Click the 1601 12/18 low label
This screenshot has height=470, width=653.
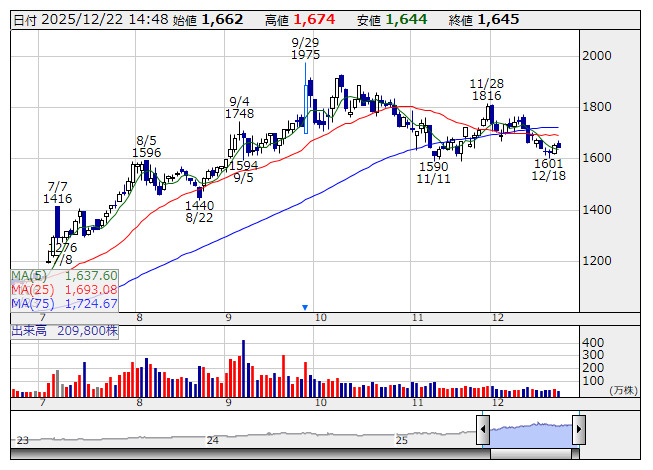point(548,169)
